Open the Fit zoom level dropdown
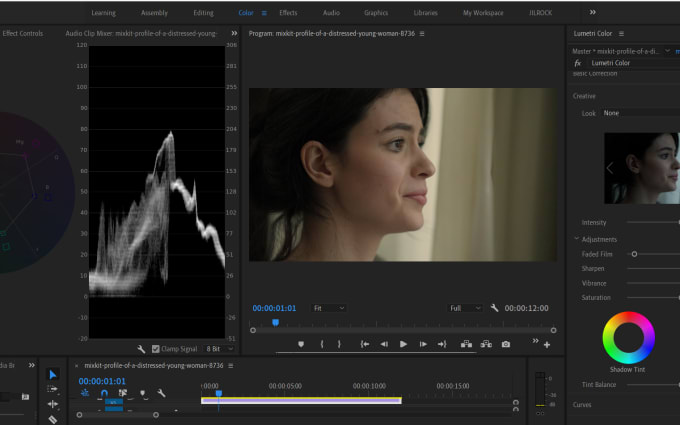The width and height of the screenshot is (680, 425). coord(329,308)
